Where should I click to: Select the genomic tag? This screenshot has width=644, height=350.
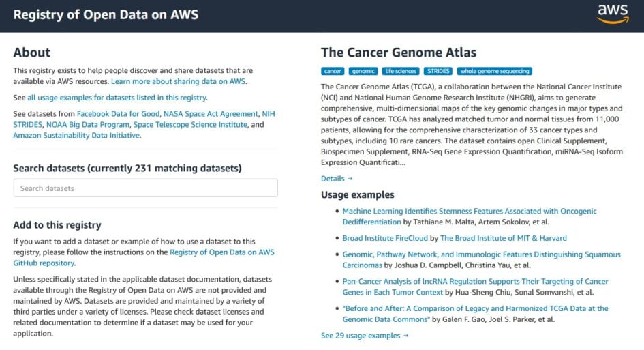[x=363, y=71]
